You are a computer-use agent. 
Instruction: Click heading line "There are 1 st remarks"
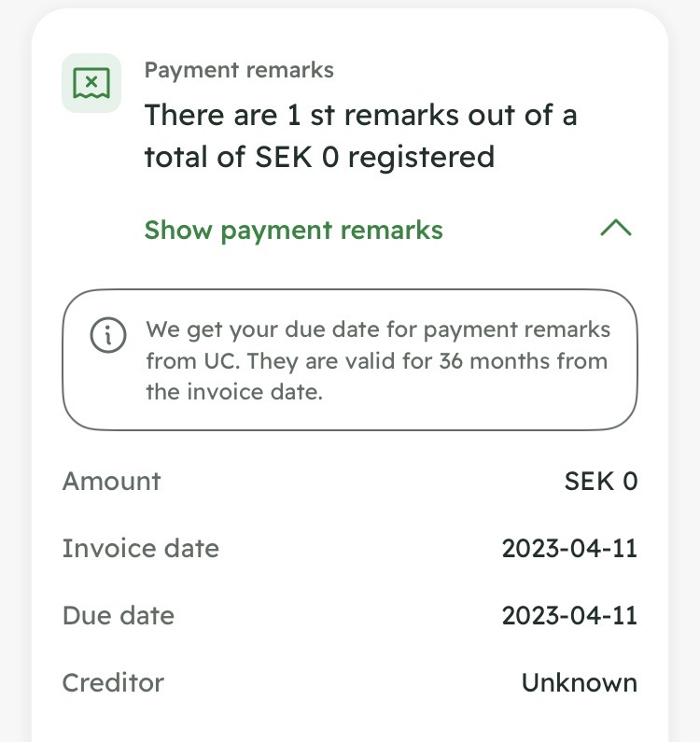click(x=360, y=116)
